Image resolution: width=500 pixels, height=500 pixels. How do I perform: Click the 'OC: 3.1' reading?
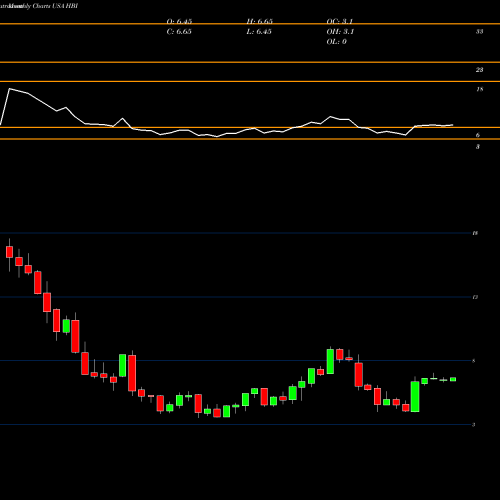(x=340, y=21)
